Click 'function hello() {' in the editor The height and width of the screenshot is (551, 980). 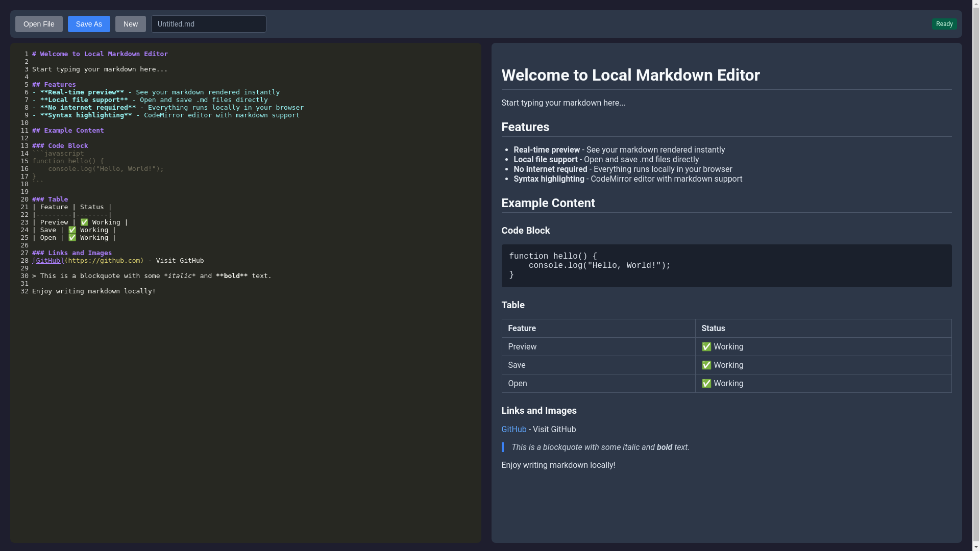pyautogui.click(x=68, y=161)
